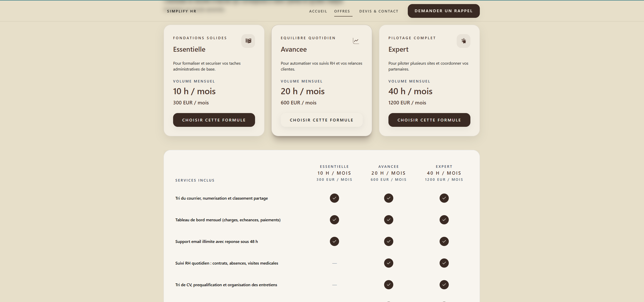The image size is (644, 302).
Task: Go to Devis & Contact page
Action: coord(379,11)
